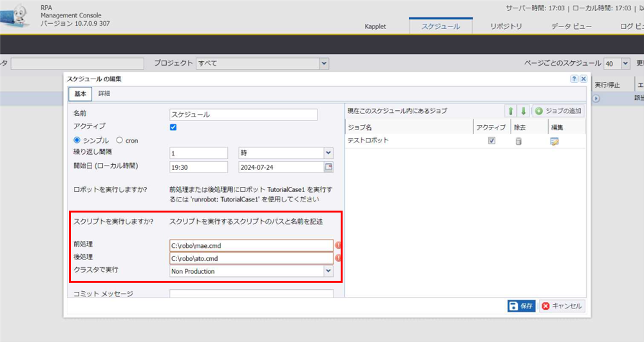This screenshot has height=342, width=644.
Task: Click the 後処理 script path field
Action: click(251, 258)
